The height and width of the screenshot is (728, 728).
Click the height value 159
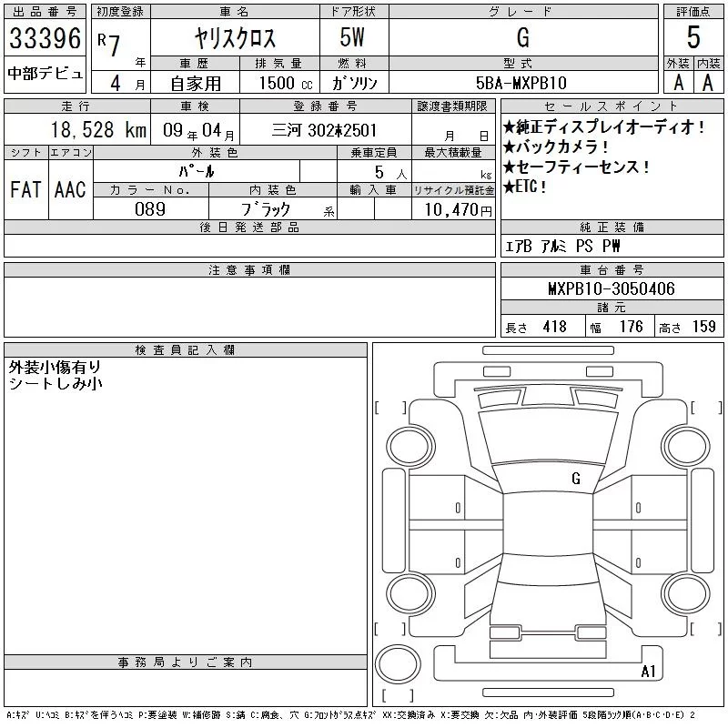(704, 327)
